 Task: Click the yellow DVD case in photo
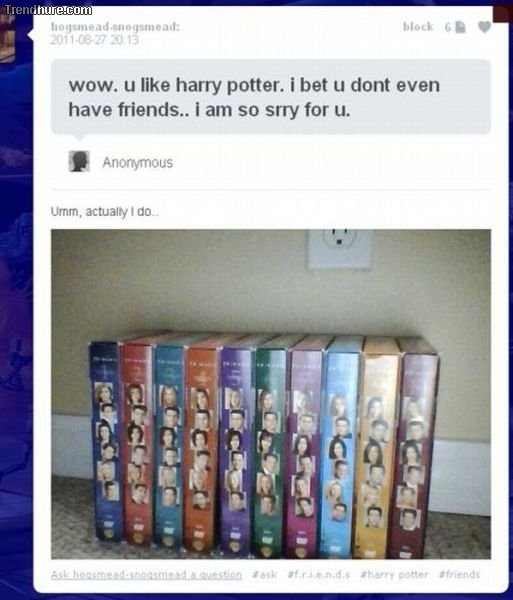(376, 448)
